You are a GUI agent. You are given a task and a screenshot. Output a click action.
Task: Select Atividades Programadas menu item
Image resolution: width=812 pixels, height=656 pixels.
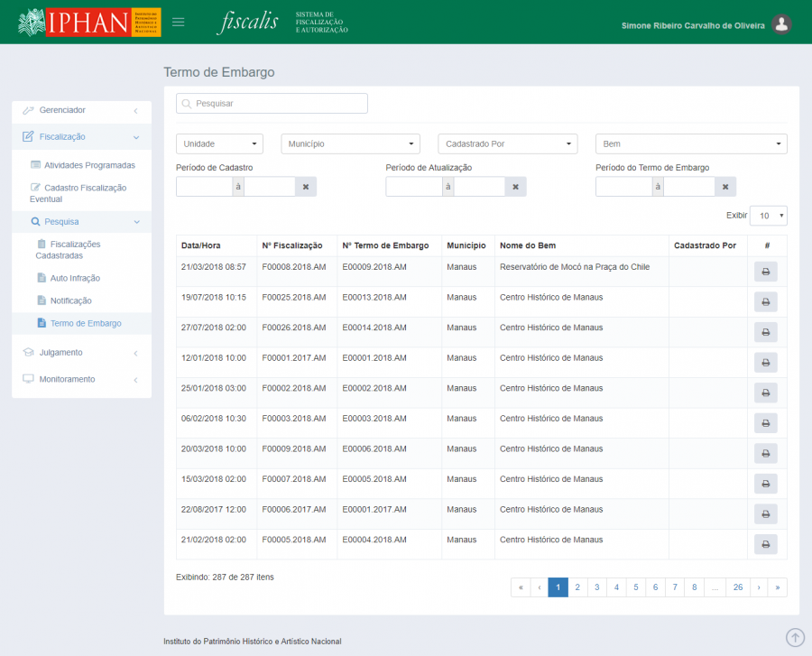click(89, 165)
